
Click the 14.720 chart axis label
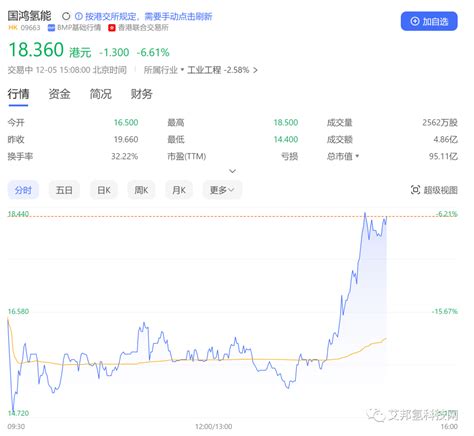pos(18,413)
